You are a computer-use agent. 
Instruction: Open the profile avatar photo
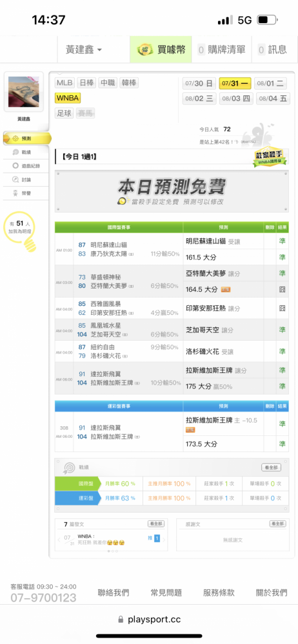pyautogui.click(x=23, y=92)
